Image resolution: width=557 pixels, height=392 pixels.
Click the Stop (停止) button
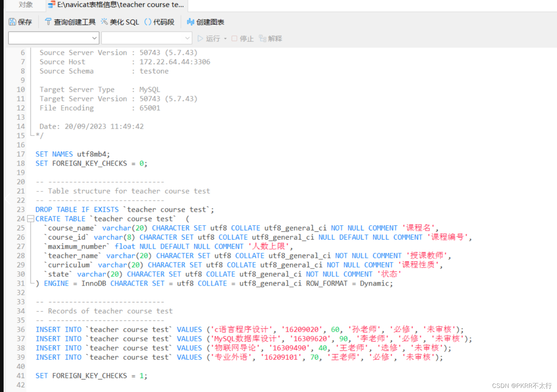(x=242, y=39)
